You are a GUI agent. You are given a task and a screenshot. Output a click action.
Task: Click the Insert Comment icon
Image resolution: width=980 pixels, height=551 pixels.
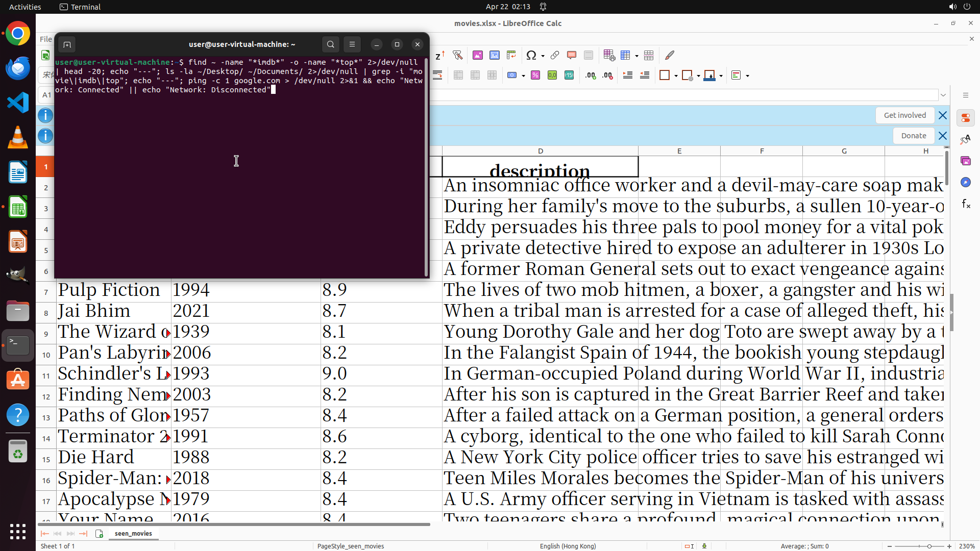pos(572,55)
